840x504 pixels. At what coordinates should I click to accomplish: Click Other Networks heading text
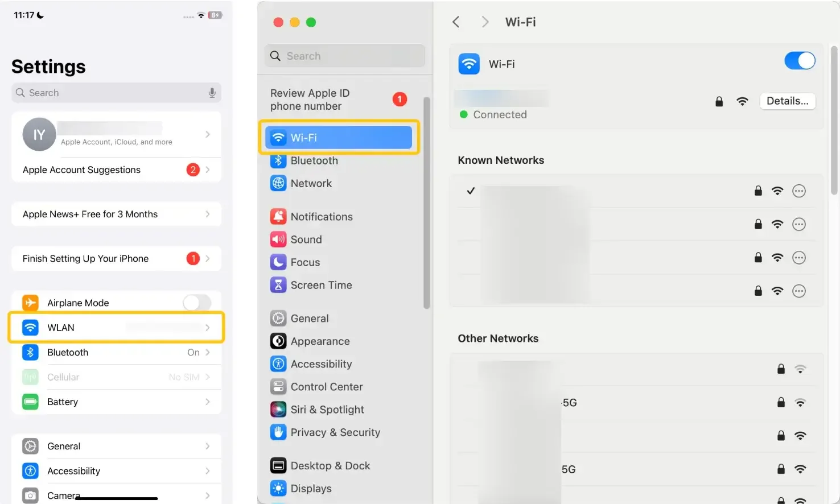coord(498,338)
